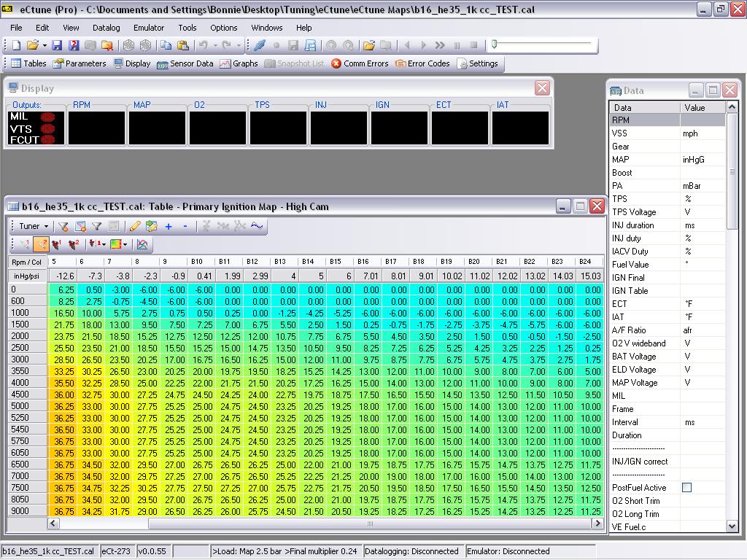Toggle the PostFuel Active checkbox
This screenshot has width=747, height=560.
[x=686, y=488]
